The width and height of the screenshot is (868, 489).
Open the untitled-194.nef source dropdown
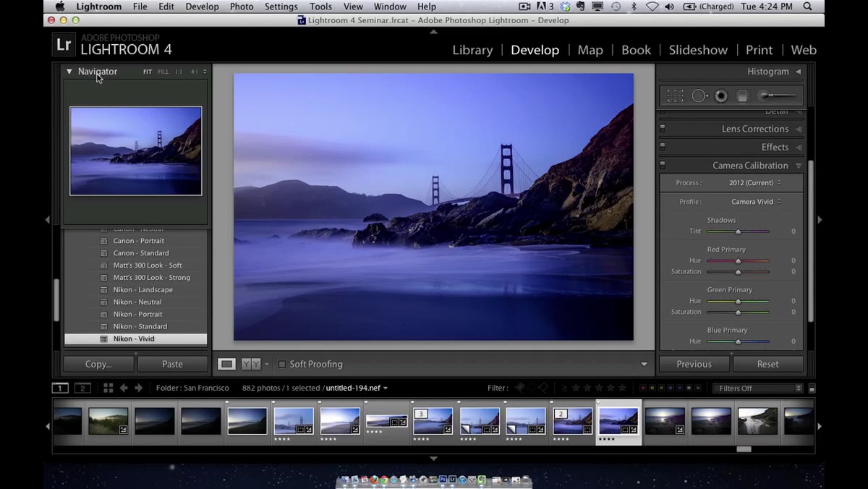(x=357, y=388)
